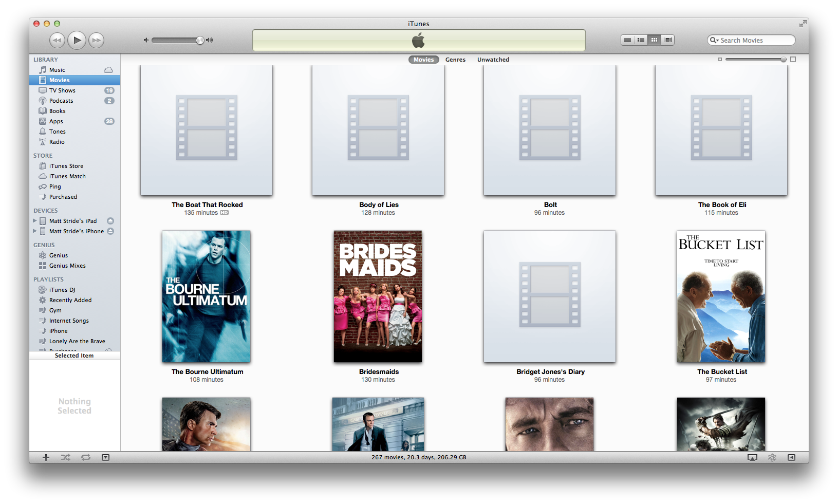This screenshot has width=838, height=504.
Task: Click the loud speaker icon for maximum volume
Action: [209, 40]
